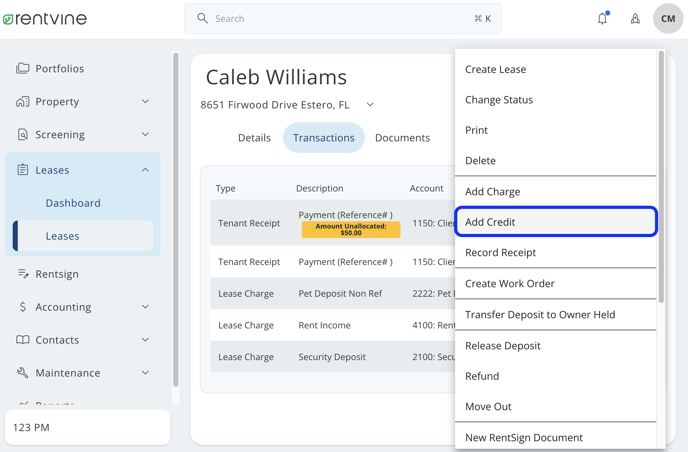The width and height of the screenshot is (688, 452).
Task: Open the address dropdown next to Estero, FL
Action: click(370, 104)
